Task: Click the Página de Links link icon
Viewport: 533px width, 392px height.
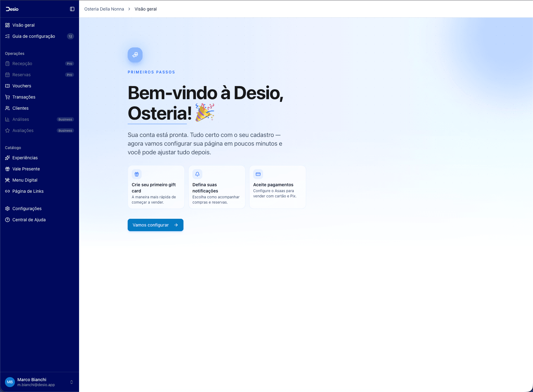Action: (x=7, y=191)
